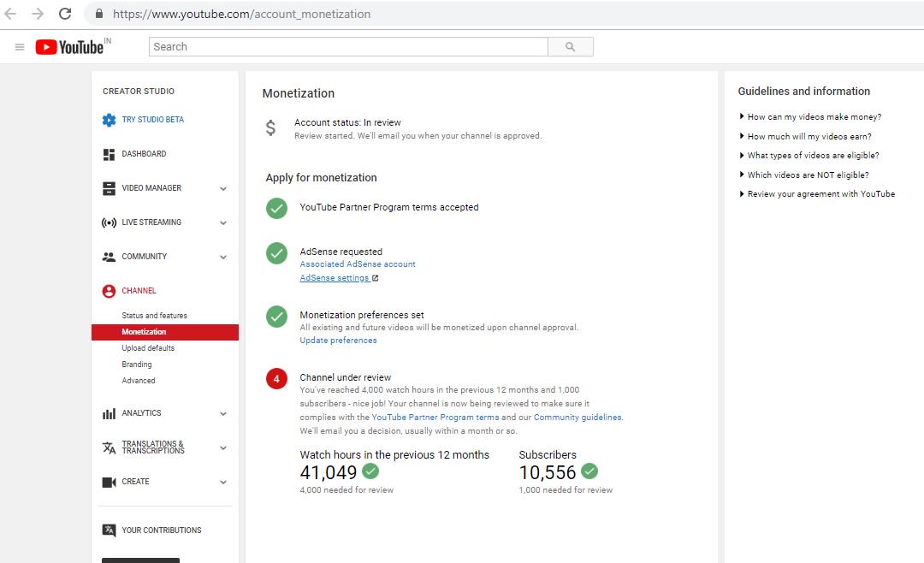Click the Create camera icon
This screenshot has height=563, width=924.
click(x=109, y=483)
